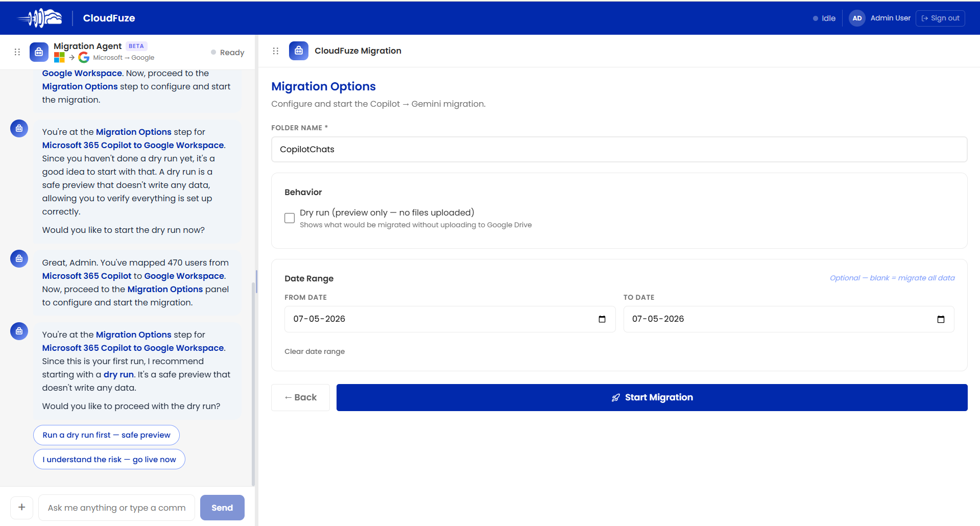Click the chat message input box
The image size is (980, 526).
(x=116, y=508)
